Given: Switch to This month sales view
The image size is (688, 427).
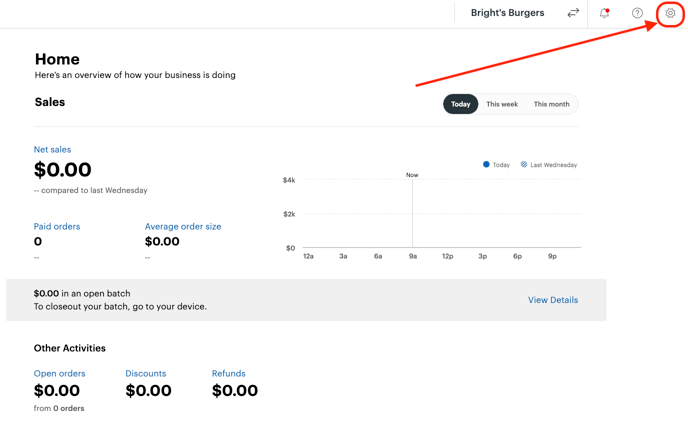Looking at the screenshot, I should [x=551, y=104].
